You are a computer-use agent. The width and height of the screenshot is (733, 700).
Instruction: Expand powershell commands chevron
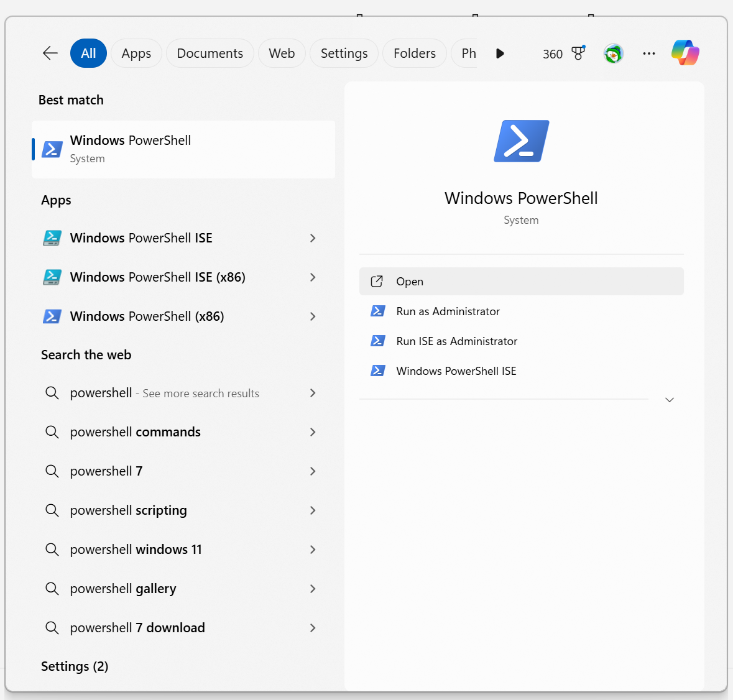click(313, 432)
